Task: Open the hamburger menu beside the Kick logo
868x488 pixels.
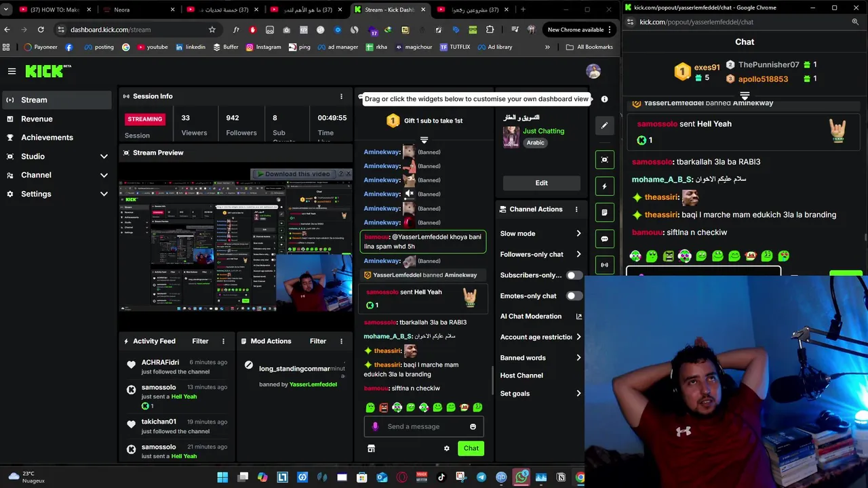Action: [x=12, y=71]
